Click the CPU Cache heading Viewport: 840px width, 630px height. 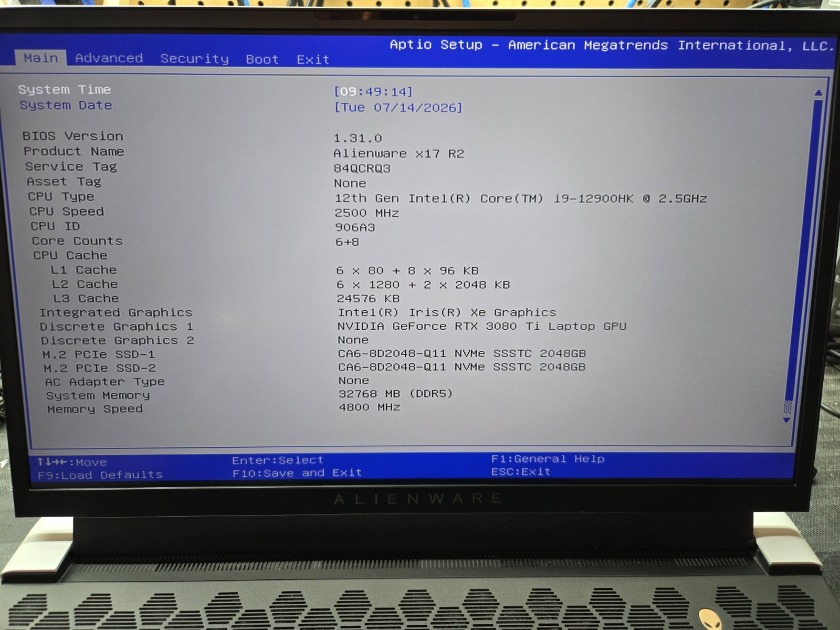[x=70, y=255]
